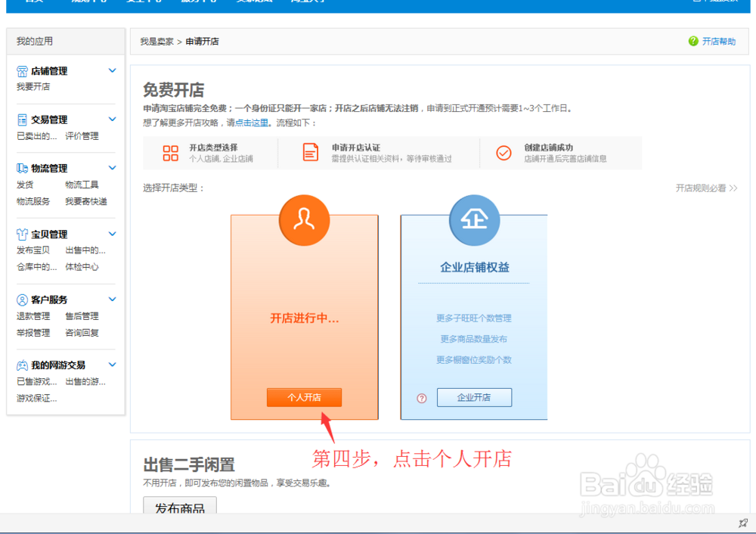Click the 个人开店 button
The width and height of the screenshot is (756, 534).
click(x=304, y=397)
